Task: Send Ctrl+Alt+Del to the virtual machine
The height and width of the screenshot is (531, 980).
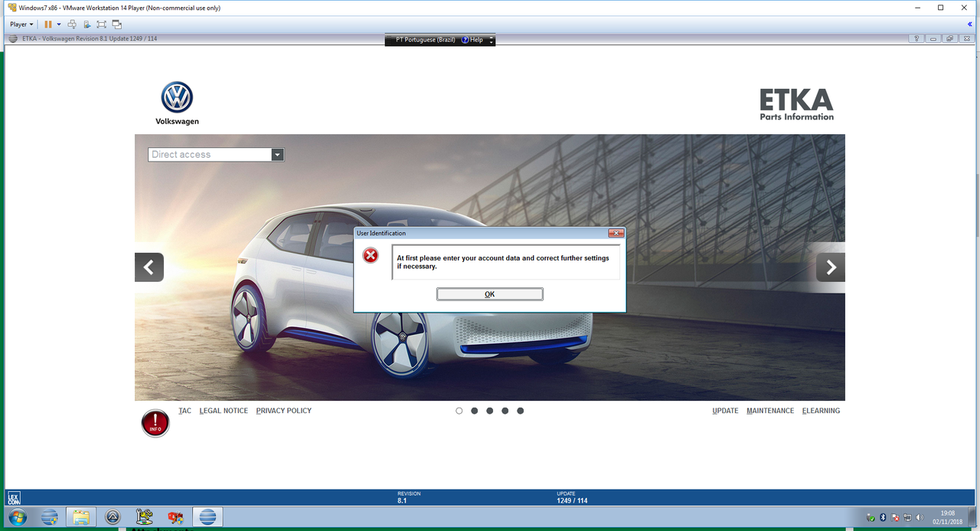Action: (72, 25)
